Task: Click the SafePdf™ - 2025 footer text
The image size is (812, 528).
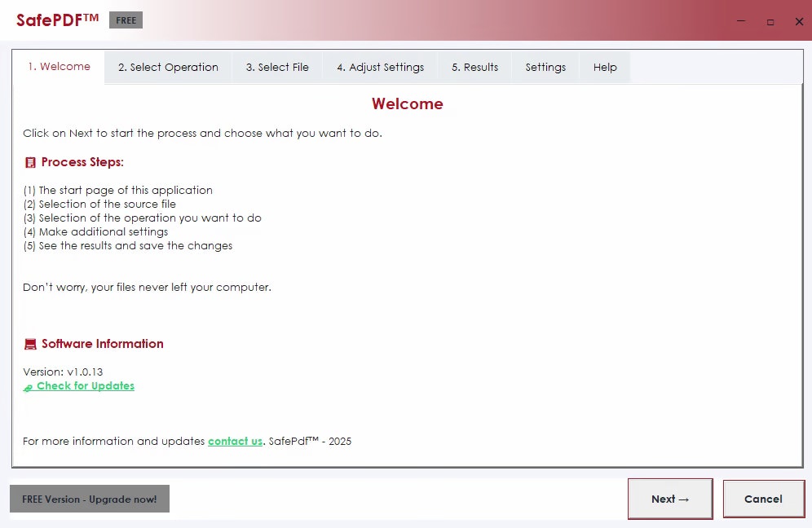Action: pos(310,441)
